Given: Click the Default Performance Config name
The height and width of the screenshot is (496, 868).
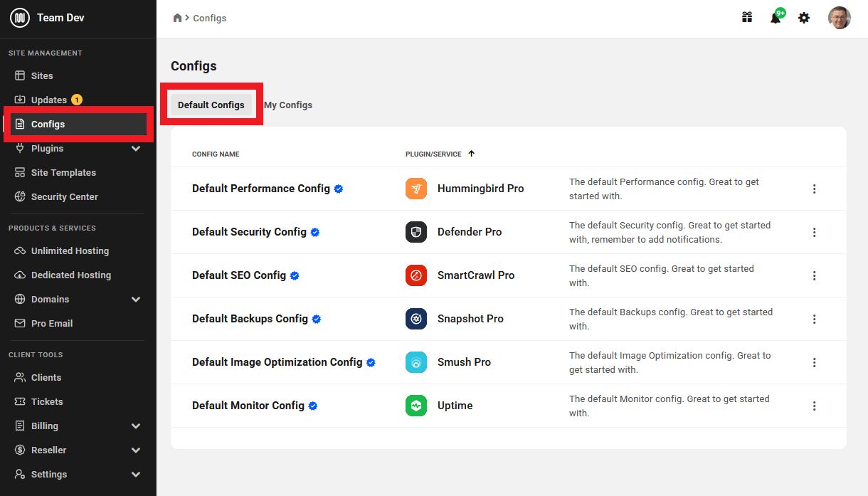Looking at the screenshot, I should click(x=261, y=189).
